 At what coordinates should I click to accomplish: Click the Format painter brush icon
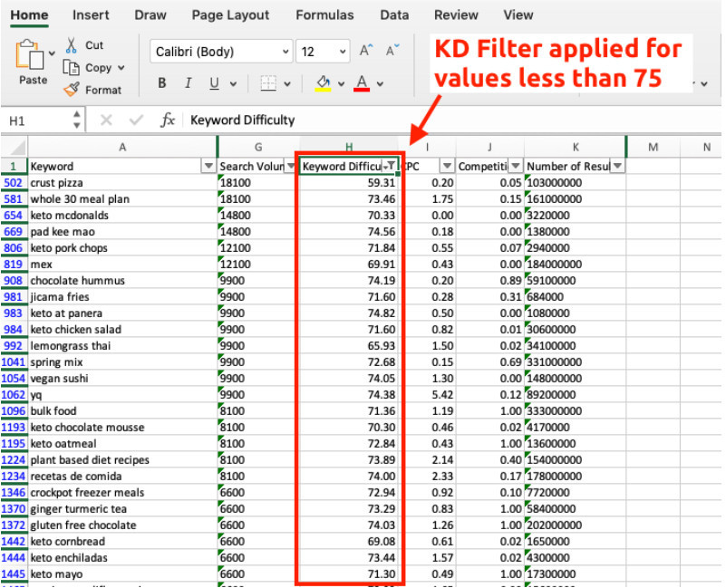click(71, 90)
